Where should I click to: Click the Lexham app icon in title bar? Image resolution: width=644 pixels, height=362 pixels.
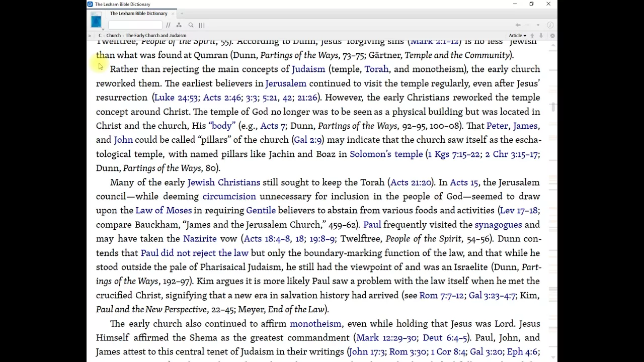click(x=90, y=4)
